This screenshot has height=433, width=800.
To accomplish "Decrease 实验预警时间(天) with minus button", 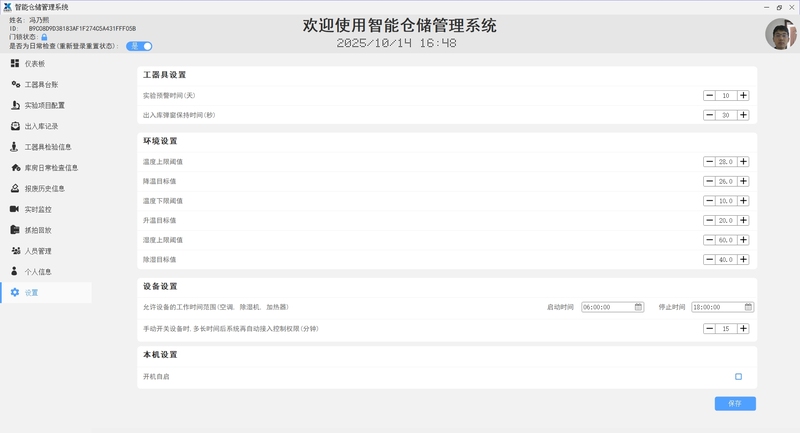I will coord(709,95).
